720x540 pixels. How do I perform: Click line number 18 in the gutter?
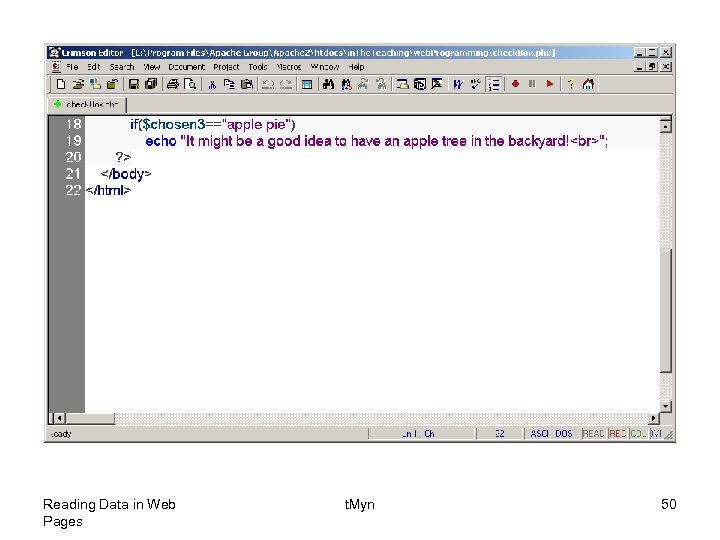[73, 124]
